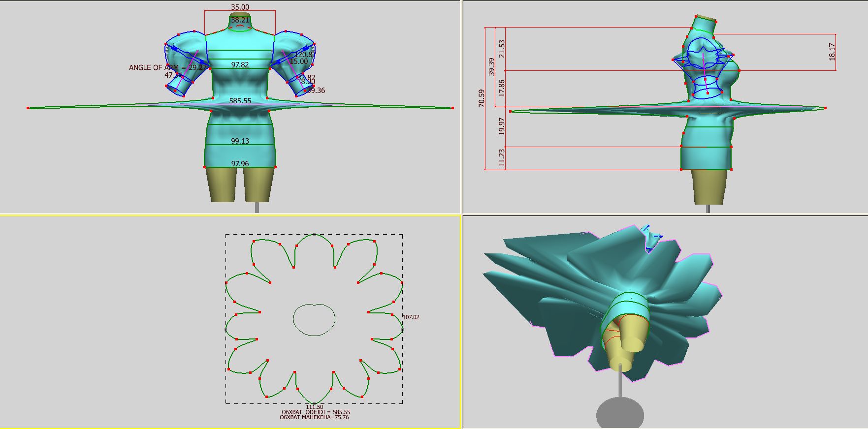
Task: Click the grey point above the 111.50 label
Action: pyautogui.click(x=314, y=403)
